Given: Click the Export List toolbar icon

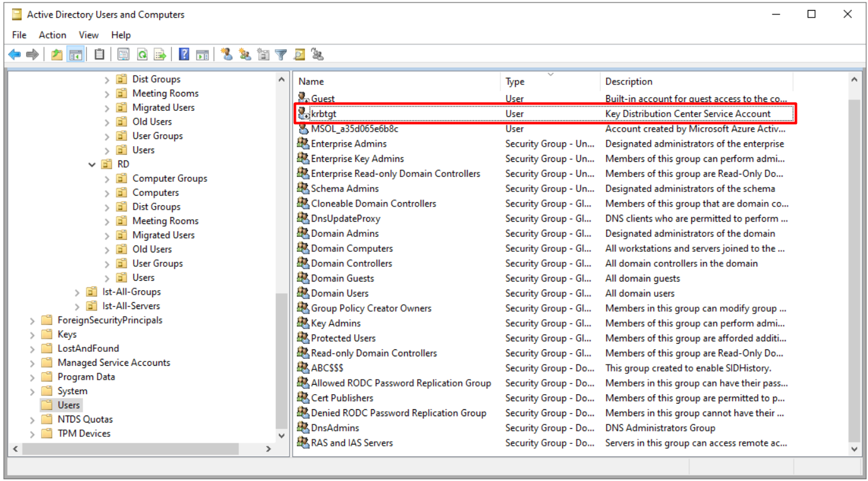Looking at the screenshot, I should point(160,55).
